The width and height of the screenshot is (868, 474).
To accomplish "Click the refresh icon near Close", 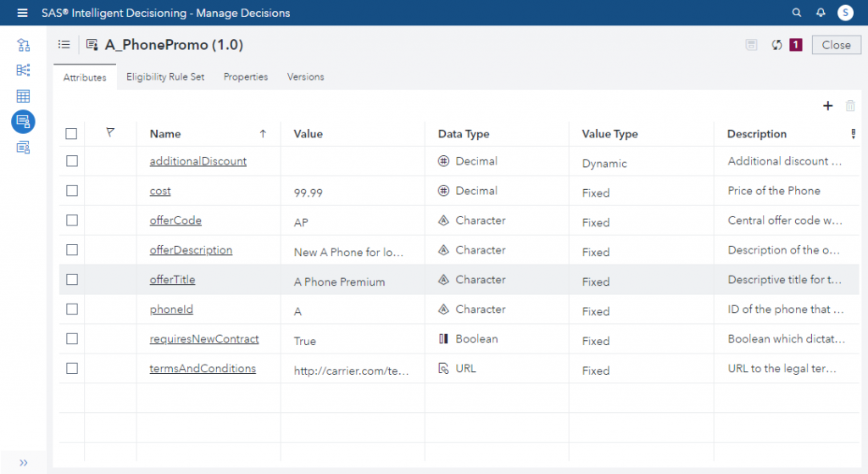I will tap(776, 45).
